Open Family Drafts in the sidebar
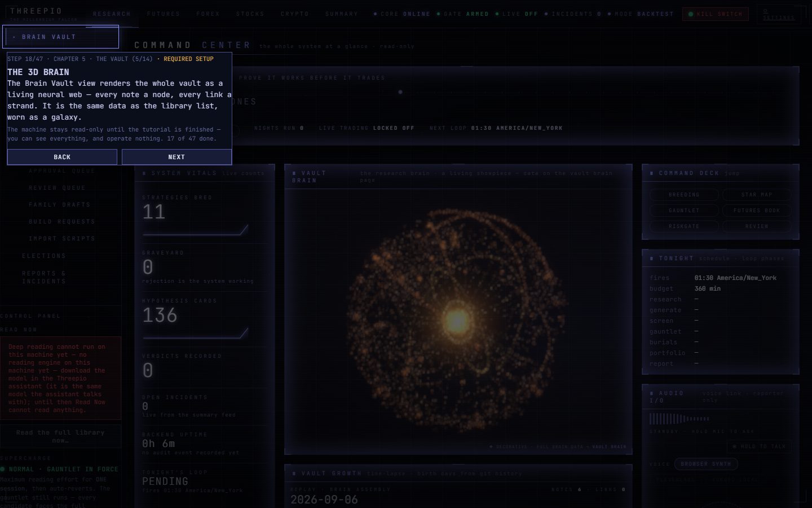This screenshot has width=812, height=508. [60, 205]
